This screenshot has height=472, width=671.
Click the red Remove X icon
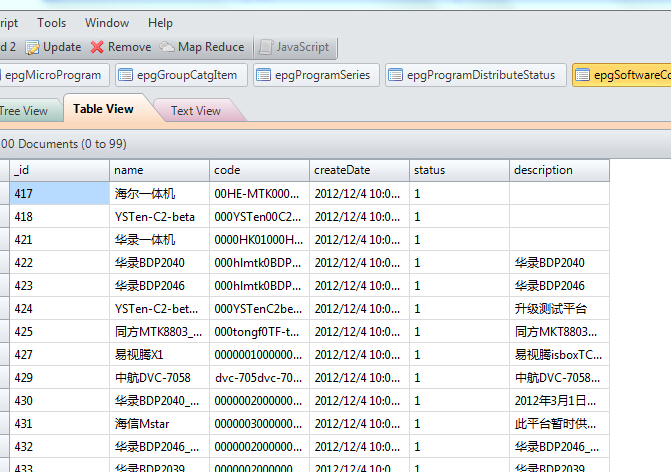tap(97, 47)
